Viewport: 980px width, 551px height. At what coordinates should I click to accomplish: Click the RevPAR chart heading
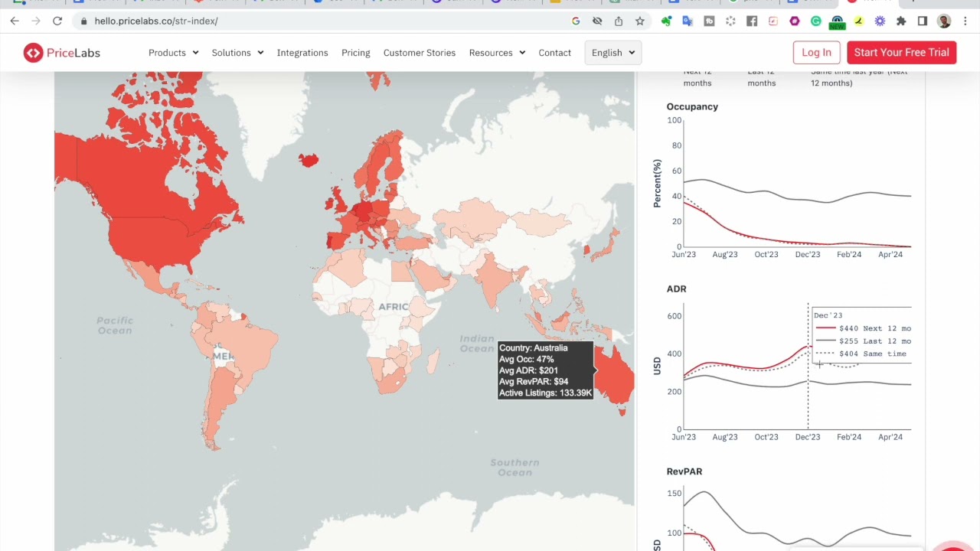(x=684, y=471)
